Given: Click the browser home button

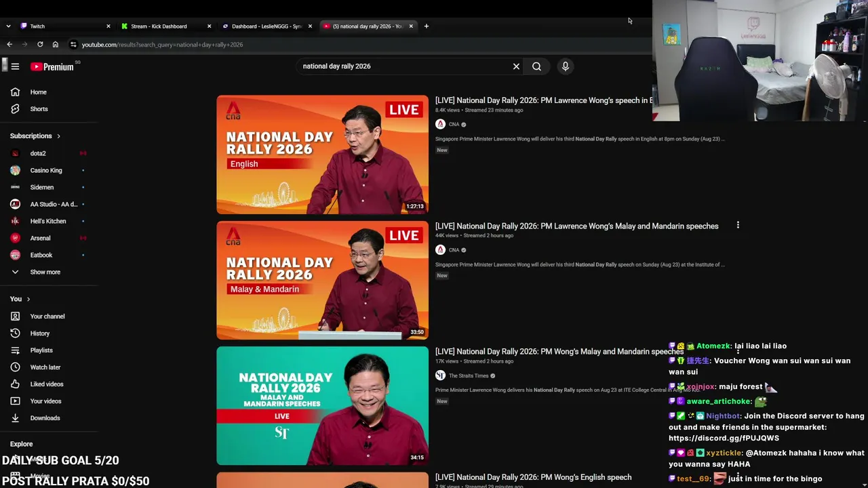Looking at the screenshot, I should 56,45.
